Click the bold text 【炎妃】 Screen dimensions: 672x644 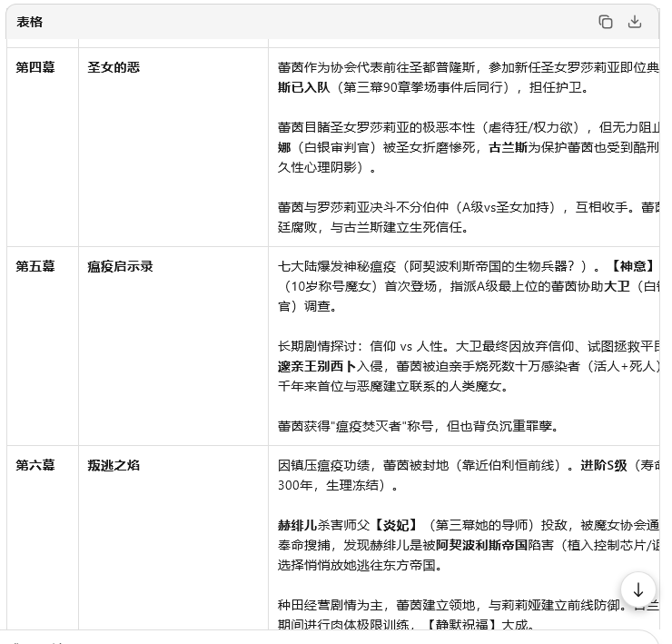point(396,525)
